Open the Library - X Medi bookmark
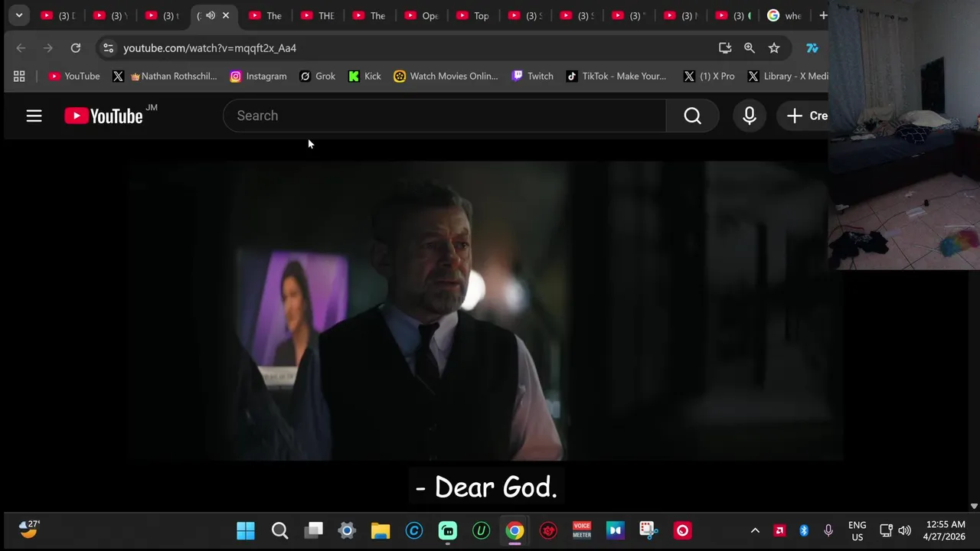Viewport: 980px width, 551px height. coord(788,76)
